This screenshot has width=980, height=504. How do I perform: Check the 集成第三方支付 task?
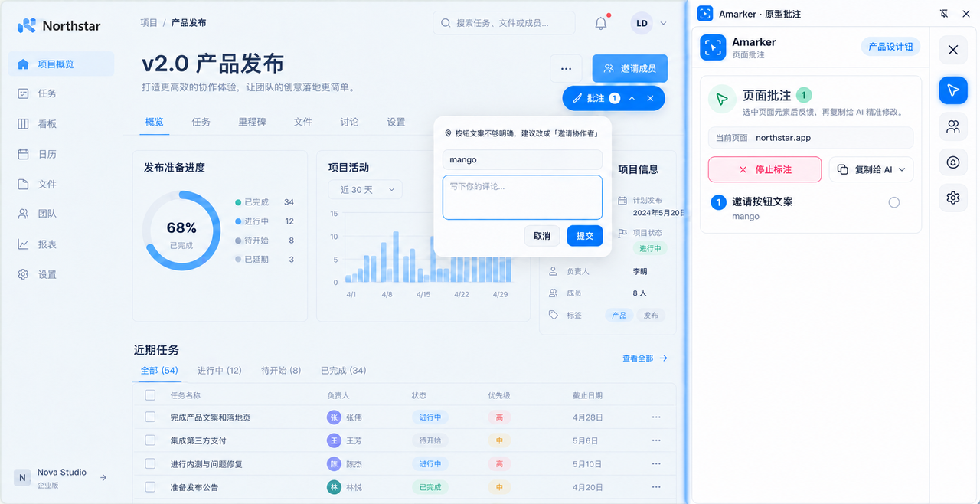point(150,440)
